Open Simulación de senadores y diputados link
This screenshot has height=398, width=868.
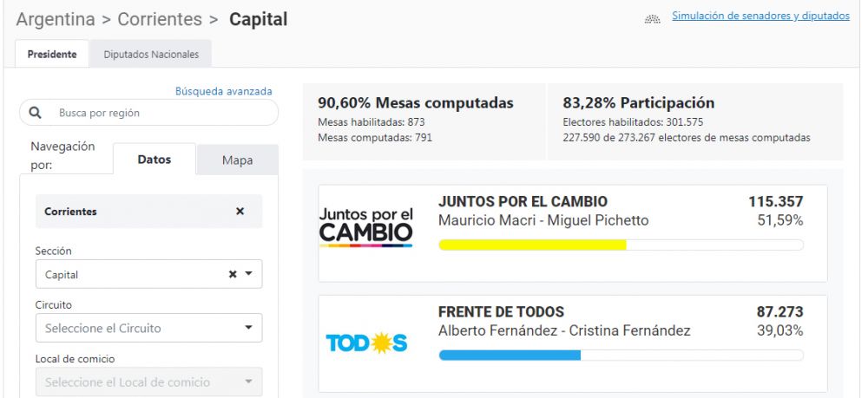761,16
